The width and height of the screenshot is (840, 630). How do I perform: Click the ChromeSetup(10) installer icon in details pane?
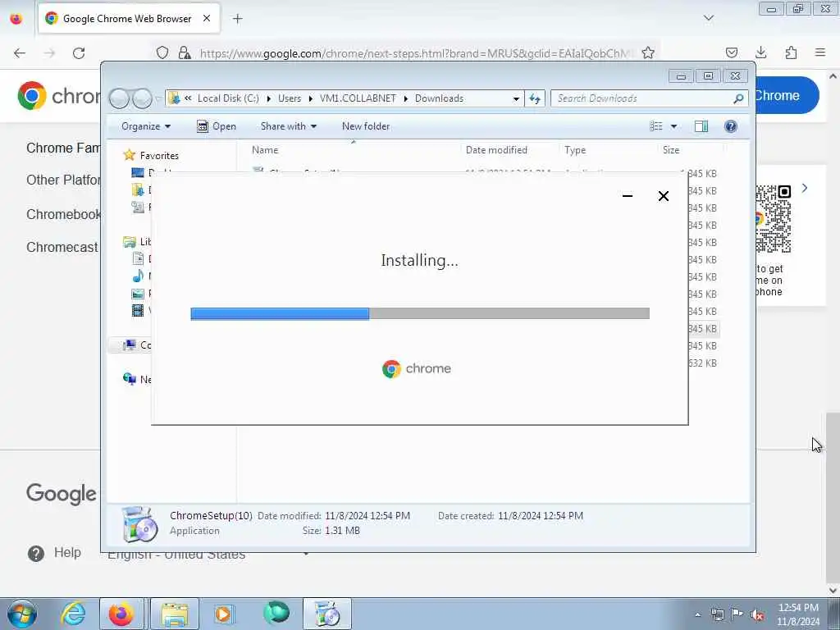pyautogui.click(x=139, y=524)
